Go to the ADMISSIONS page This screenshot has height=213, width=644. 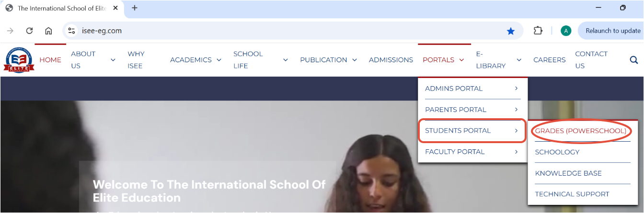coord(391,60)
